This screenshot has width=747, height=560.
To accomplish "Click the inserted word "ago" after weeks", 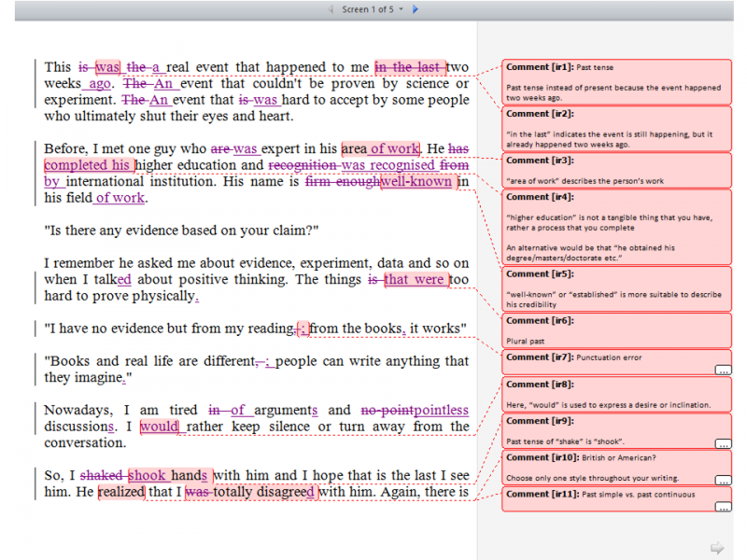I will [x=100, y=84].
